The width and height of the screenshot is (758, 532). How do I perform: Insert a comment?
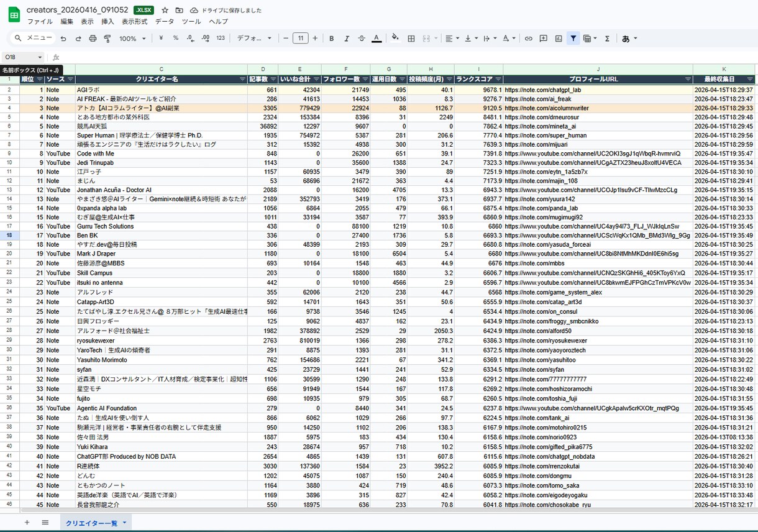(x=544, y=39)
